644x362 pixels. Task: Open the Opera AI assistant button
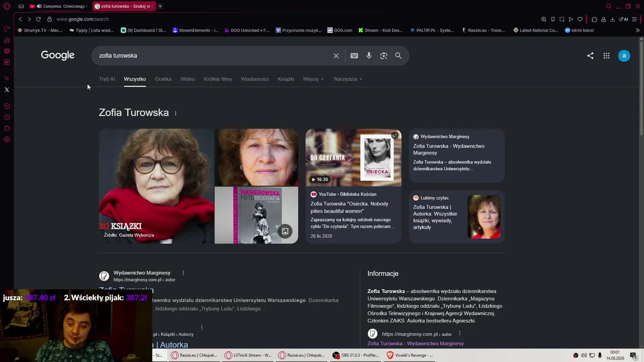point(624,19)
